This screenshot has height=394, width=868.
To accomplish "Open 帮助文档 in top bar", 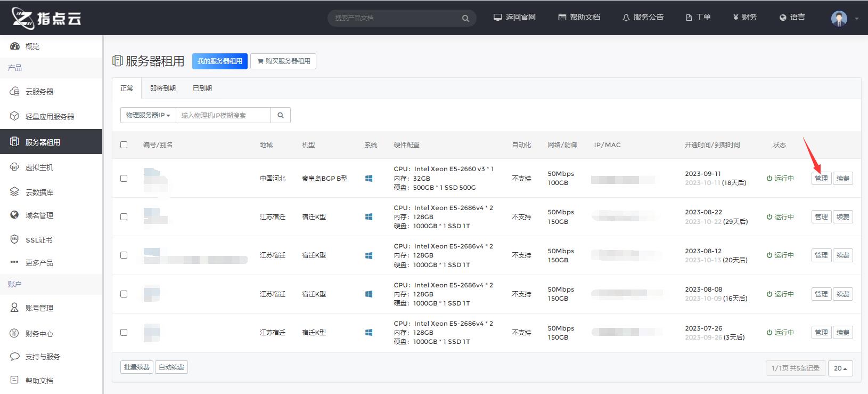I will pyautogui.click(x=579, y=17).
